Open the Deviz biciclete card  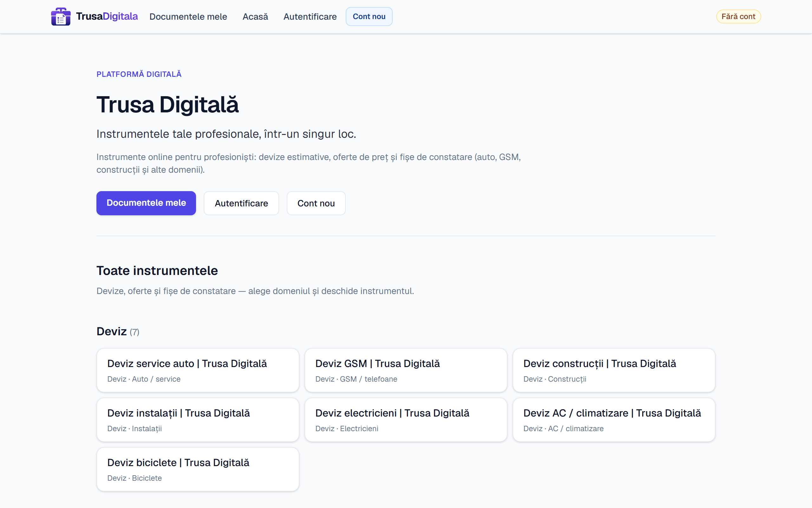[x=198, y=469]
